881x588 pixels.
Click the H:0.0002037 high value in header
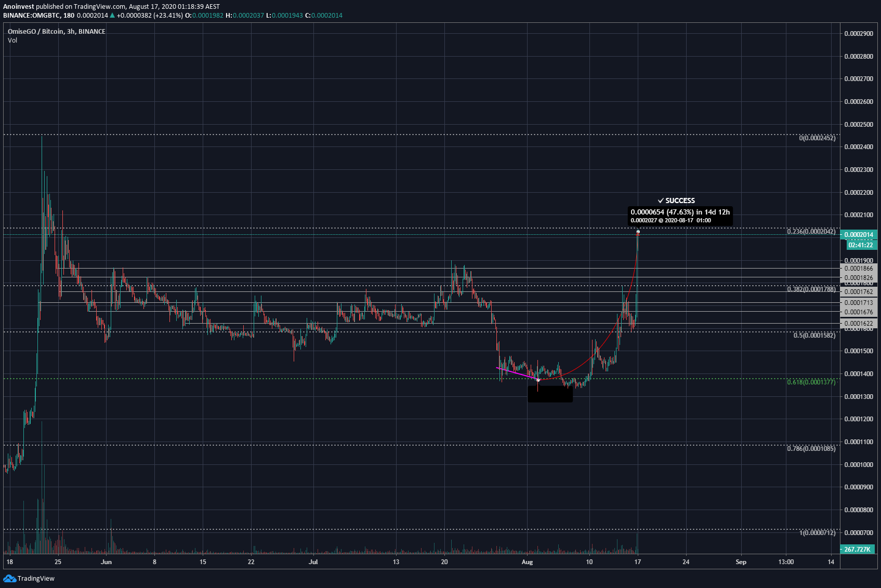[244, 15]
